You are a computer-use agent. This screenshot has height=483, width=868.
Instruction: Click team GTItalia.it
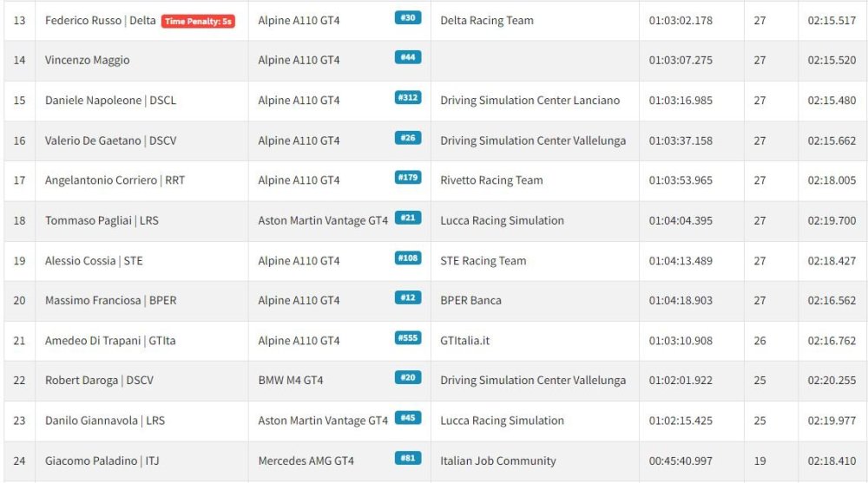click(465, 341)
